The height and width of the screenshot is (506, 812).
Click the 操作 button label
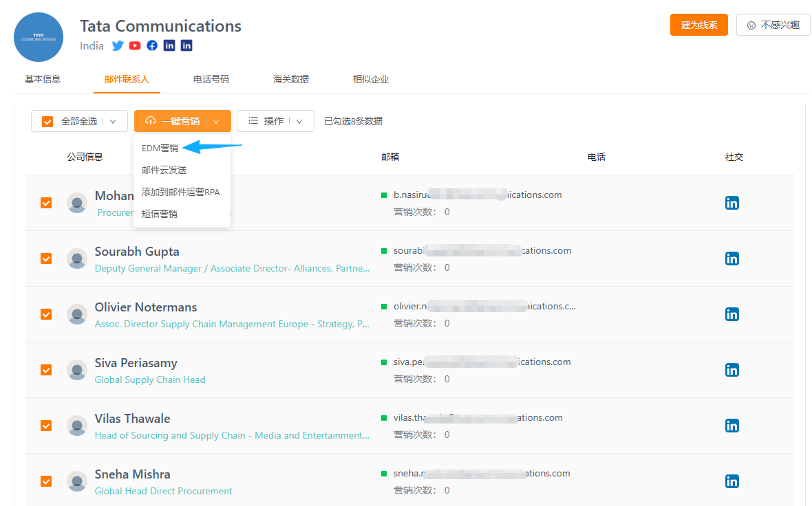(273, 121)
